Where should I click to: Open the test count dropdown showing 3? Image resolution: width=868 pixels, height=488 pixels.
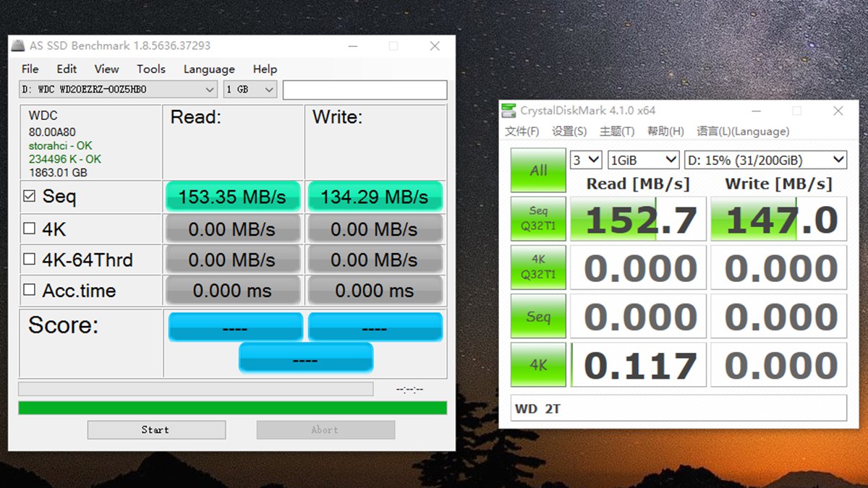click(x=586, y=160)
